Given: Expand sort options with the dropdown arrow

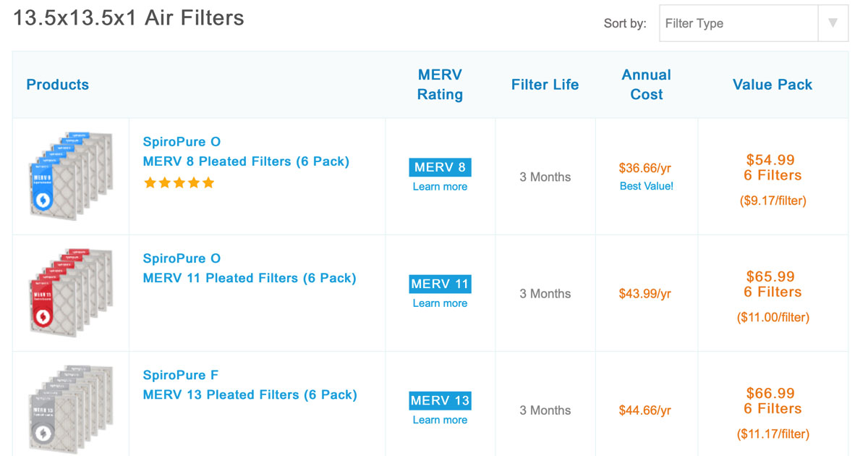Looking at the screenshot, I should click(x=833, y=23).
